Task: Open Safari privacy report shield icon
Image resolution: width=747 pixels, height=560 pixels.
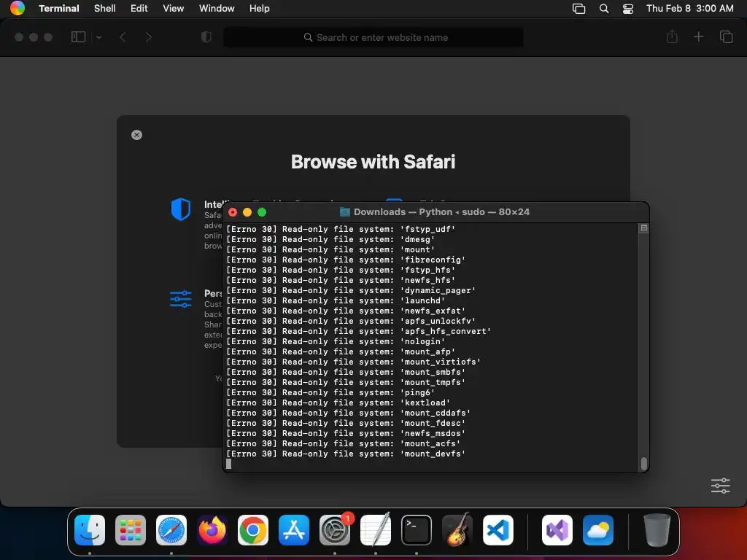Action: 206,37
